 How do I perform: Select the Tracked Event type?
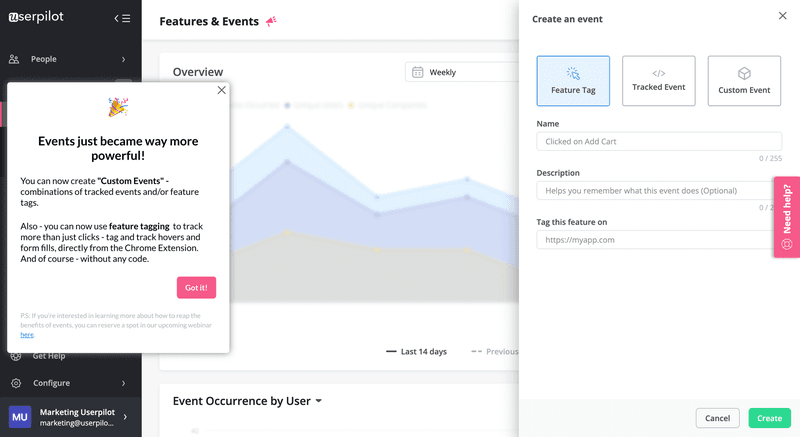(x=659, y=81)
